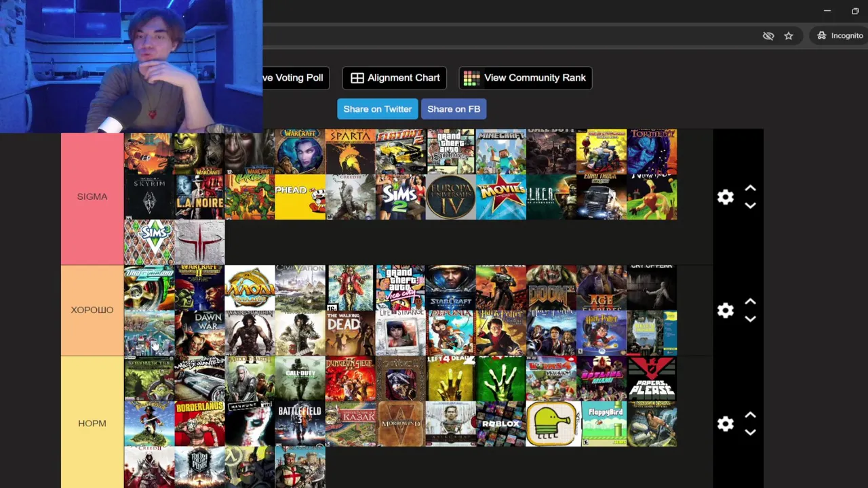Select GTA Vice City tile

coord(400,288)
